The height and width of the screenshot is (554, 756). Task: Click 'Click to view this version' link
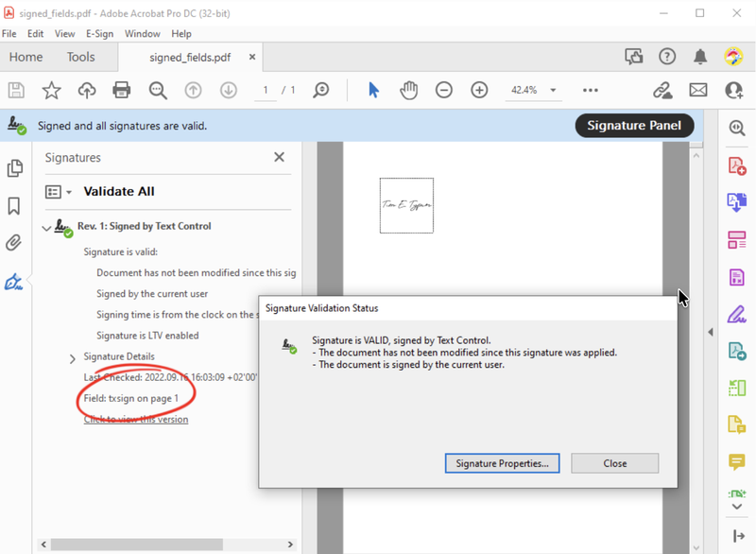[x=136, y=420]
